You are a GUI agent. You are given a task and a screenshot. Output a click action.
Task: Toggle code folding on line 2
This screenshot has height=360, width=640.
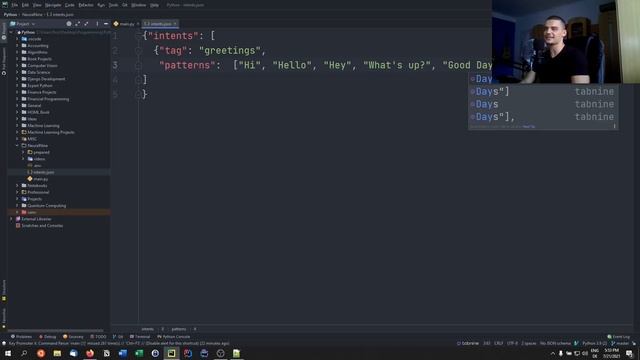(138, 51)
